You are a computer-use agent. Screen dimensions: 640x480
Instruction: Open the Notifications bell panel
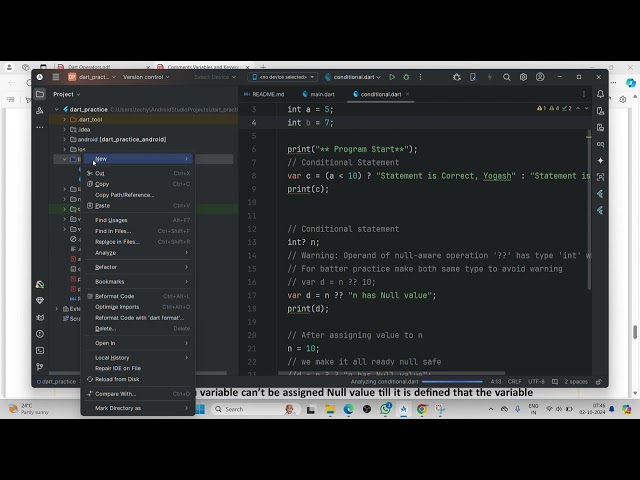600,94
